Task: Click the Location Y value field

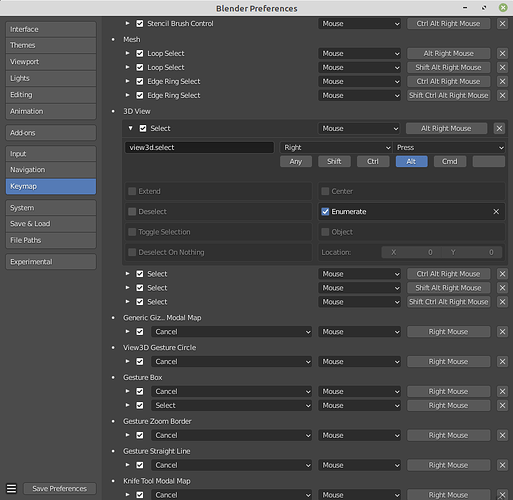Action: 472,252
